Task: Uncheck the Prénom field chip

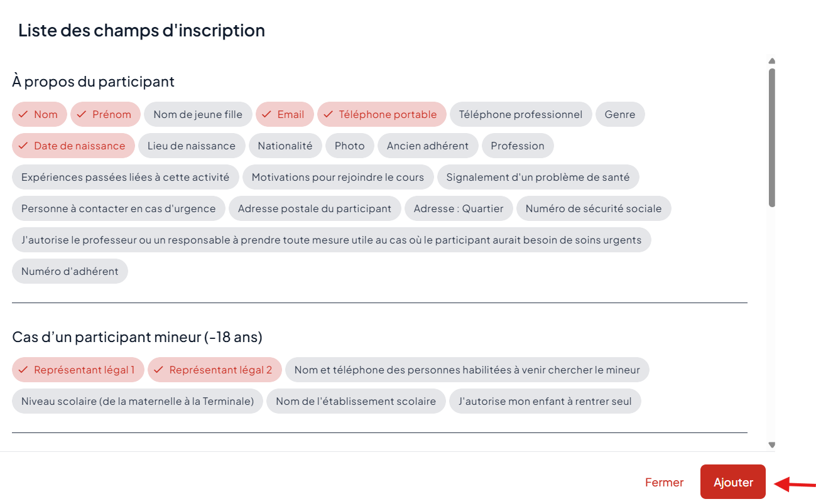Action: tap(105, 114)
